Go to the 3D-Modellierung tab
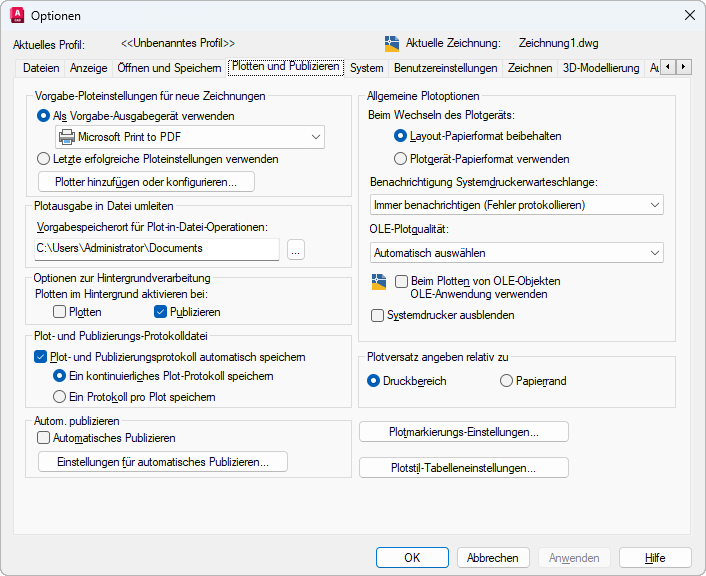This screenshot has width=706, height=576. pos(600,68)
